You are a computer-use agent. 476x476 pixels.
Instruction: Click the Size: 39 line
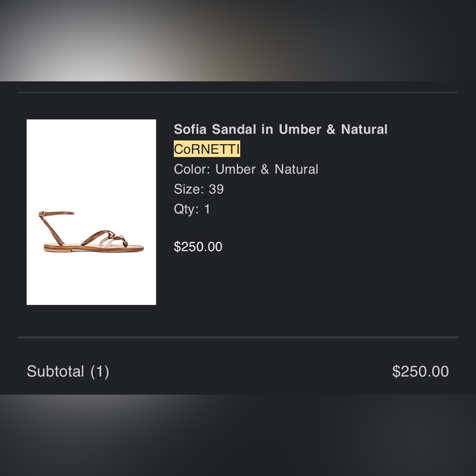tap(198, 189)
